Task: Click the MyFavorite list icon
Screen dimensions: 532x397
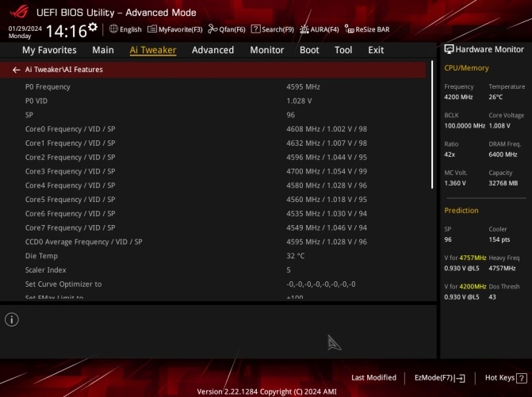Action: (152, 29)
